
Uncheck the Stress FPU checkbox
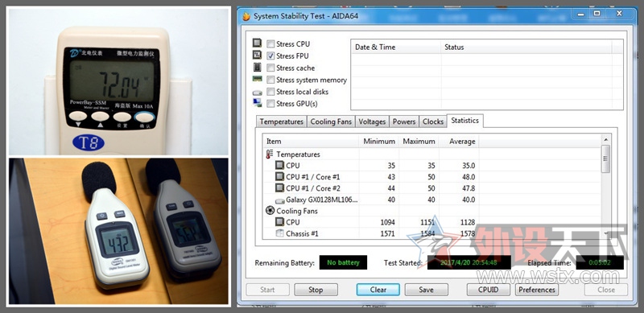270,56
